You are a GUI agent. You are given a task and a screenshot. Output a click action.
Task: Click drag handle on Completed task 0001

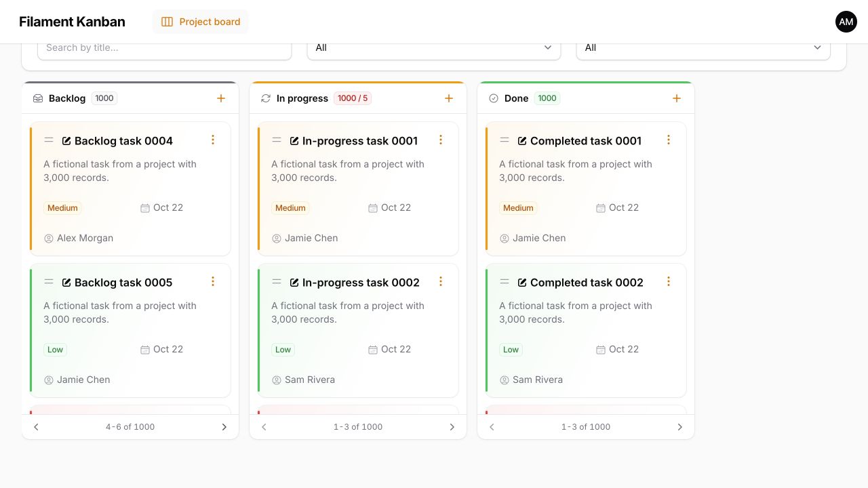pyautogui.click(x=505, y=140)
